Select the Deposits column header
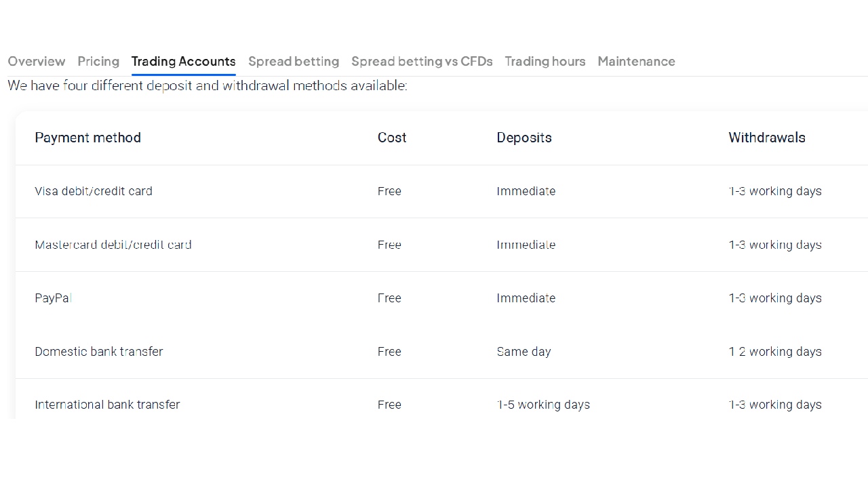868x488 pixels. pos(524,138)
